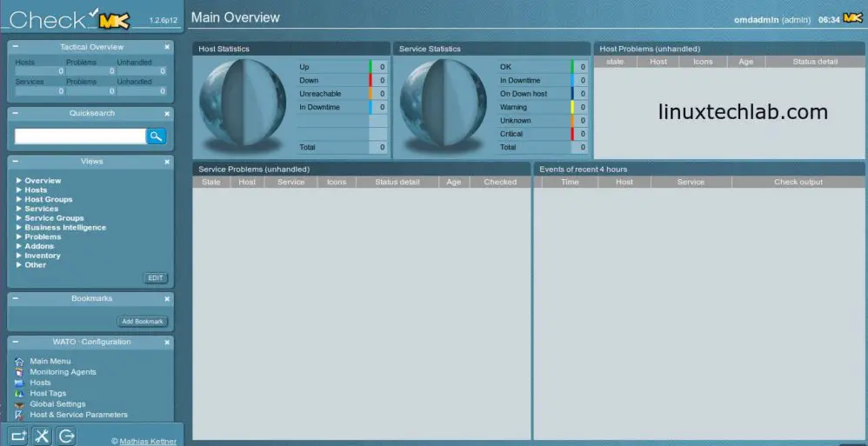Image resolution: width=868 pixels, height=446 pixels.
Task: Click Checked column header in Service Problems
Action: [500, 182]
